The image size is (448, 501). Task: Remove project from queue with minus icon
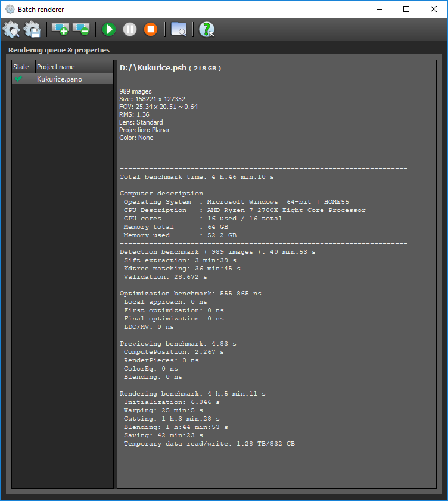click(x=80, y=29)
